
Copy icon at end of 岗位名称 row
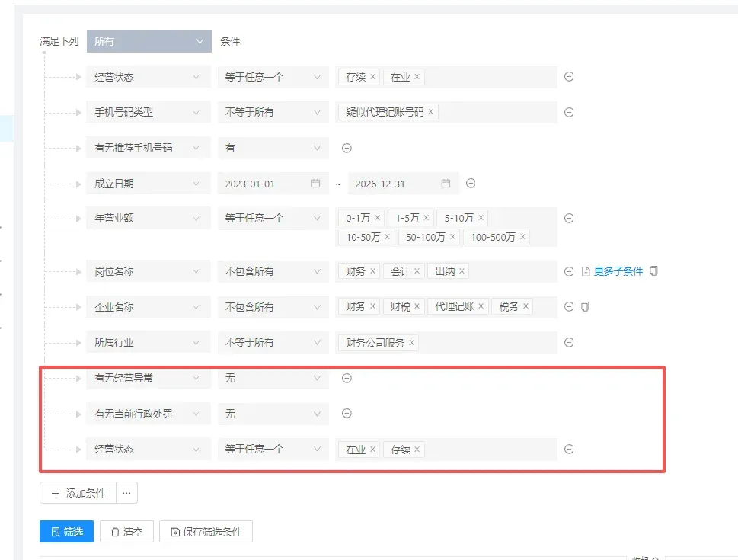point(653,270)
